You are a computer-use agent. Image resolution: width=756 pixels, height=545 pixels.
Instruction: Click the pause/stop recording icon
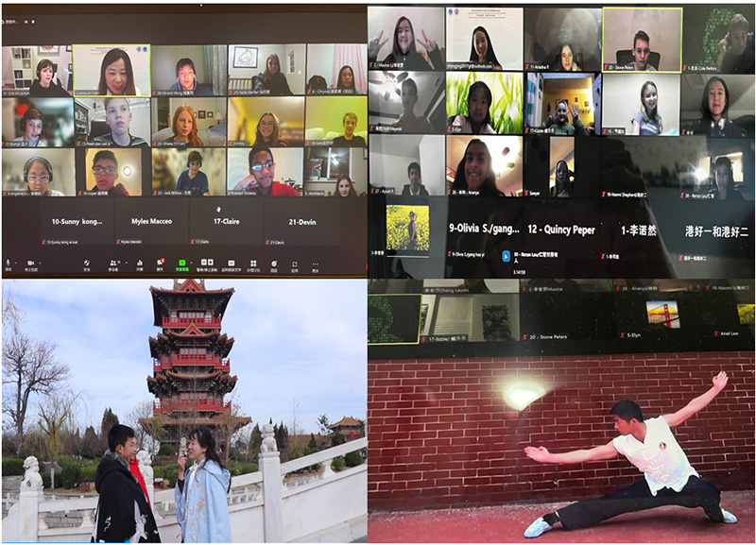[x=205, y=264]
